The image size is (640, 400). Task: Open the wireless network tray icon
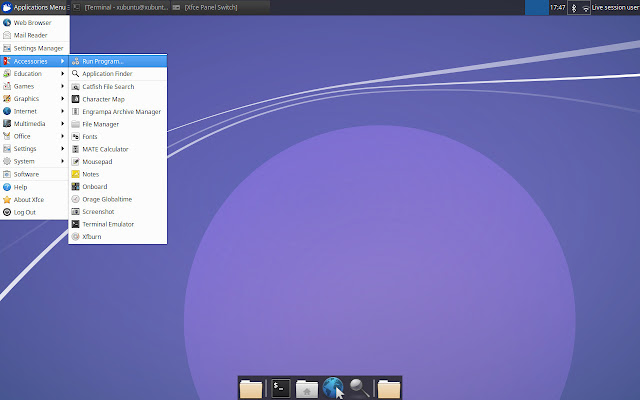(x=585, y=8)
